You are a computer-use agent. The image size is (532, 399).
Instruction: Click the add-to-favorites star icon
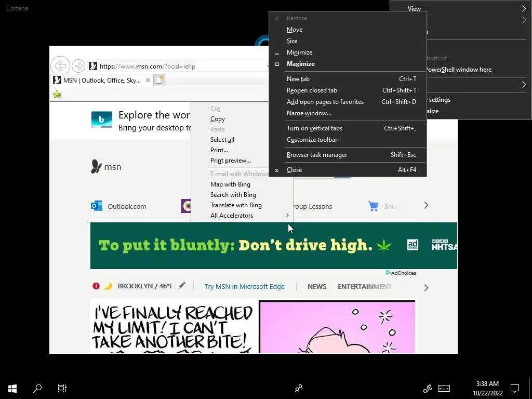57,95
